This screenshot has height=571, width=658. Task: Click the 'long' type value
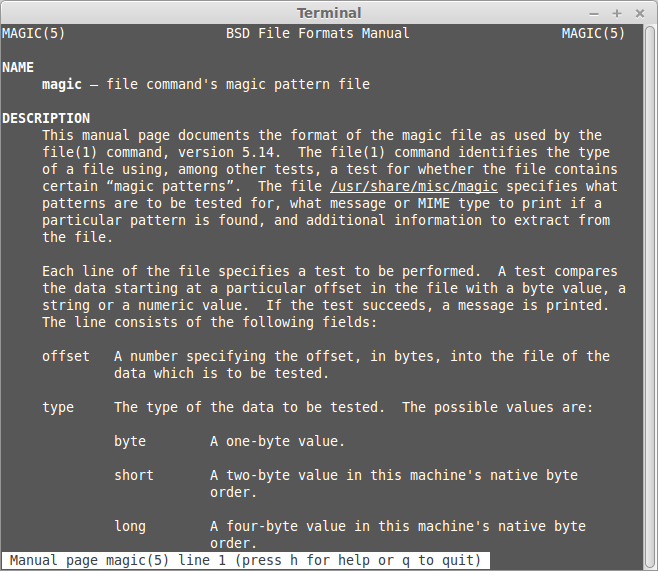(130, 526)
